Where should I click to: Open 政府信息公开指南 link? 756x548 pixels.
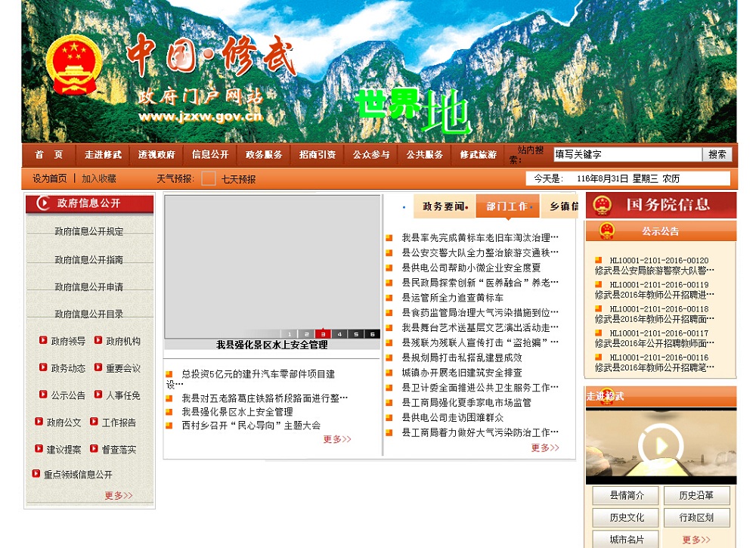pyautogui.click(x=88, y=260)
